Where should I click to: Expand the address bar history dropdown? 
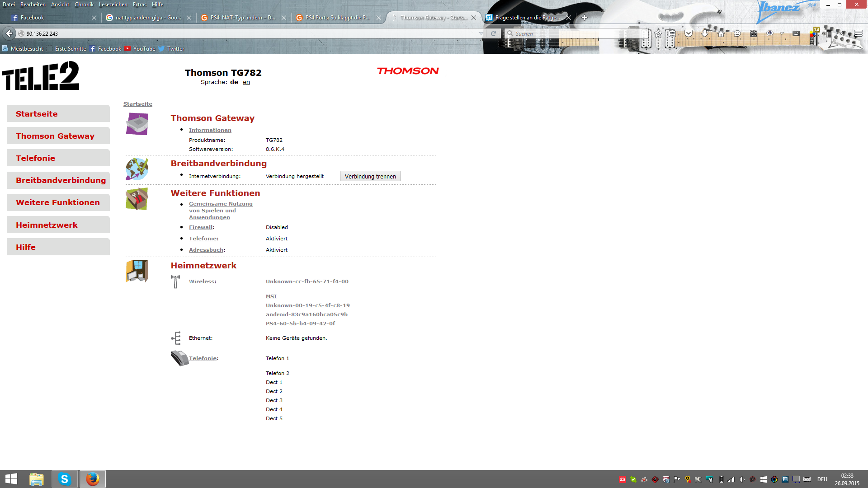point(481,34)
